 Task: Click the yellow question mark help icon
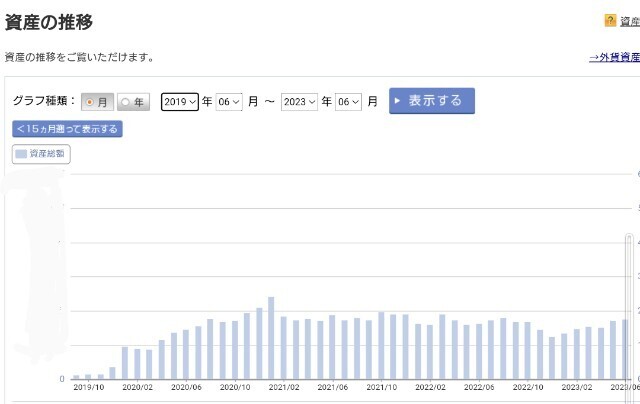click(610, 20)
